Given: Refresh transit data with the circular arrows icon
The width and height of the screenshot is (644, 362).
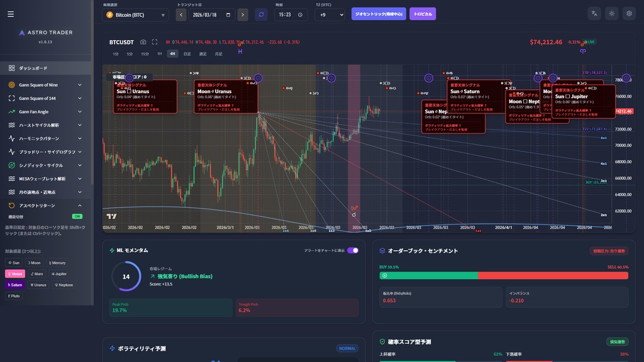Looking at the screenshot, I should [x=260, y=13].
